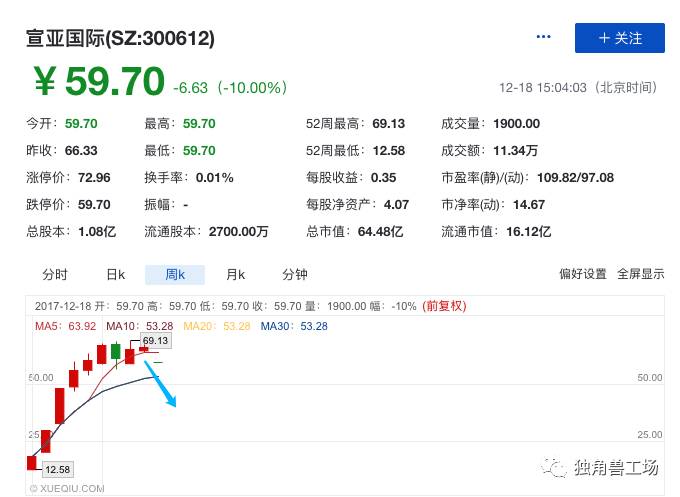Screen dimensions: 680x497
Task: Click the 成交量 value 1900.00
Action: point(517,124)
